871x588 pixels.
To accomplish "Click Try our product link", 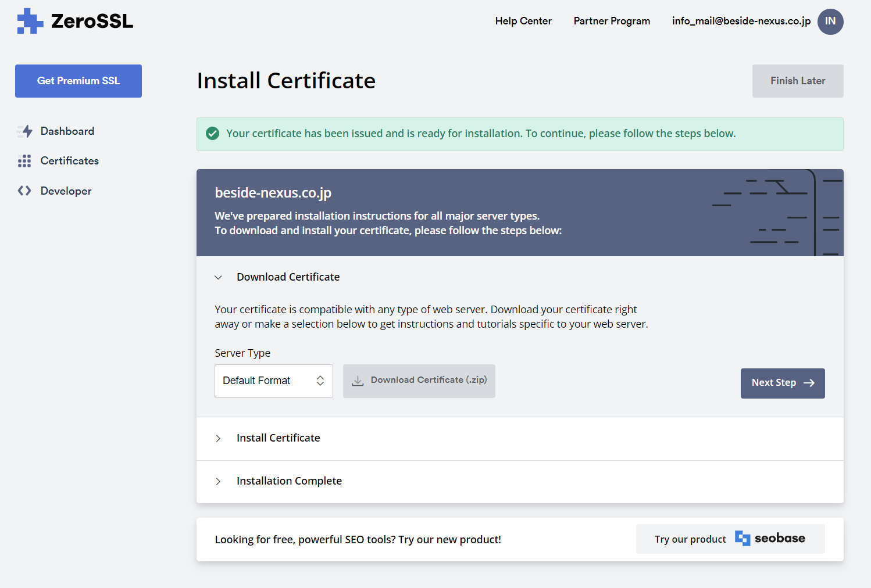I will [690, 539].
